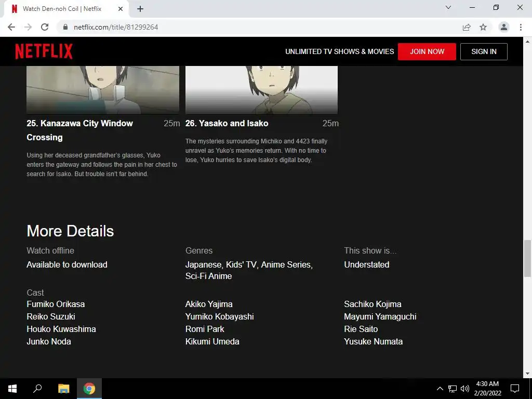Screen dimensions: 532x399
Task: Click title 26. Yasako and Isako
Action: click(227, 123)
